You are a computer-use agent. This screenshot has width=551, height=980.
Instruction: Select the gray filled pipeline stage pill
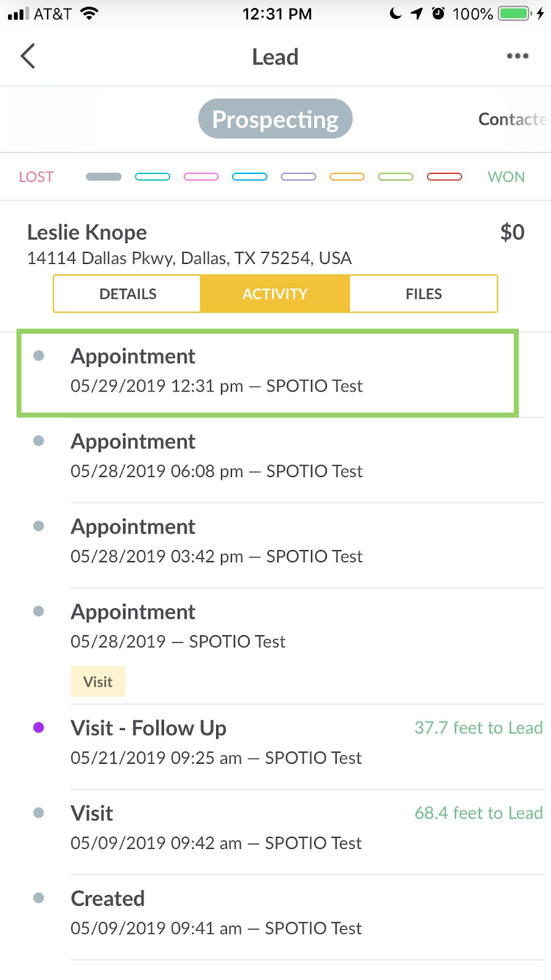pos(103,177)
